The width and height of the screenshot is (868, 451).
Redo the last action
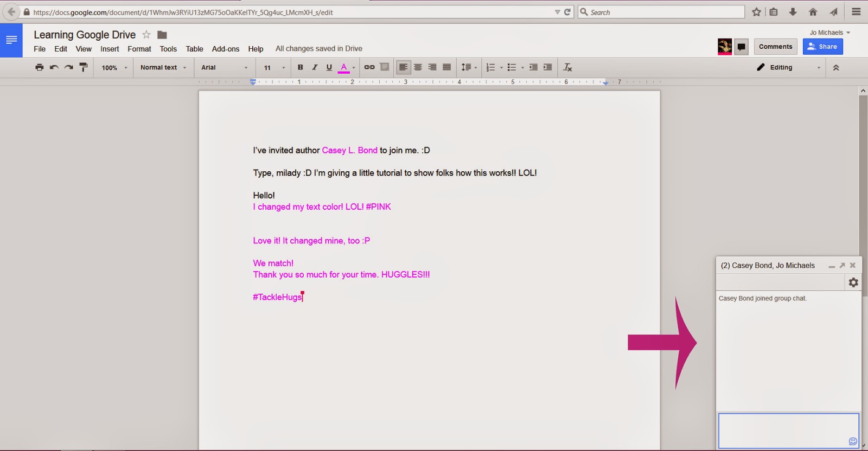[69, 67]
